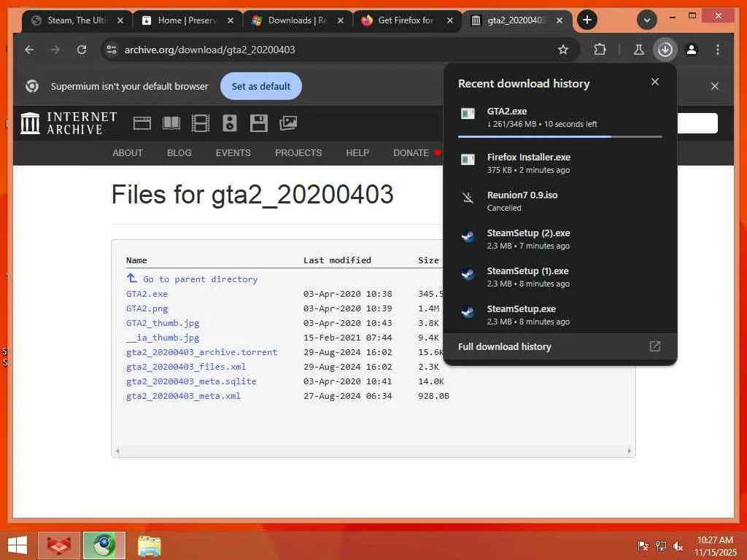The height and width of the screenshot is (560, 747).
Task: Open a new tab with plus button
Action: tap(587, 20)
